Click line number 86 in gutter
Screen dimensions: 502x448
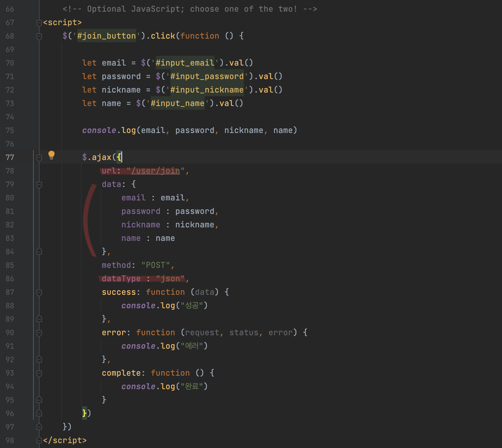click(10, 279)
